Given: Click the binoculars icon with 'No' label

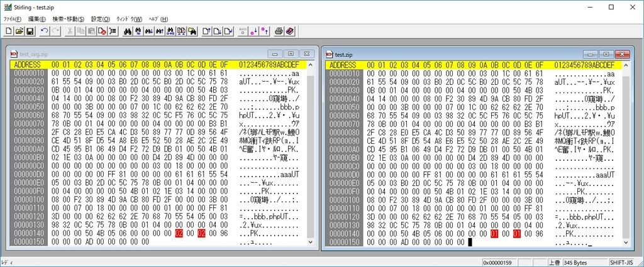Looking at the screenshot, I should [138, 31].
